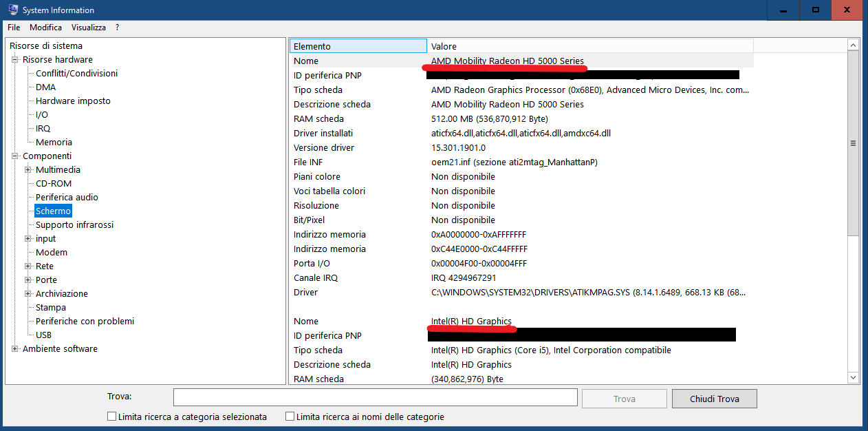Select the Driver installati aticfx64.dll row

tap(521, 133)
